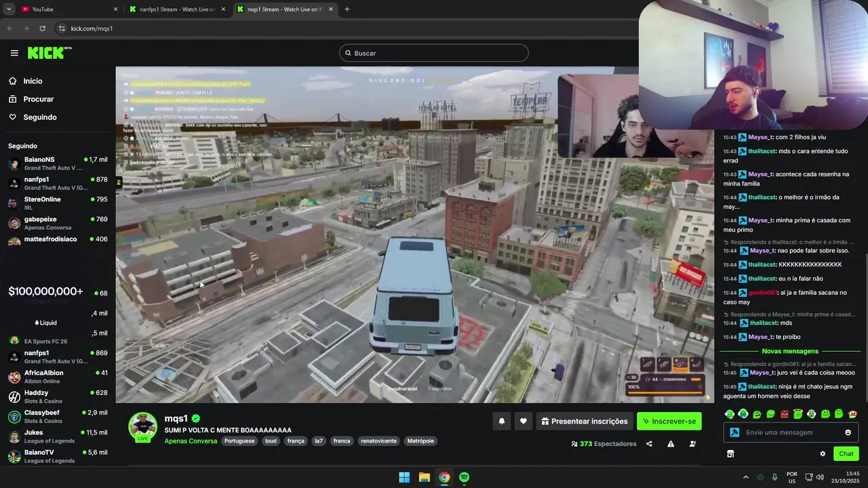Click the user icon right of report
Viewport: 868px width, 488px height.
click(692, 444)
